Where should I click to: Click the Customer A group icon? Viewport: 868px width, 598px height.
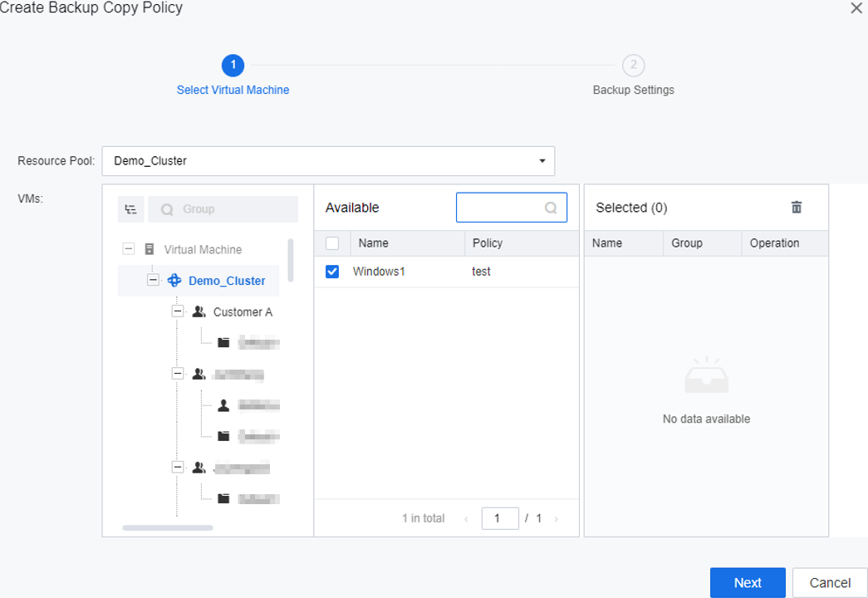[199, 312]
